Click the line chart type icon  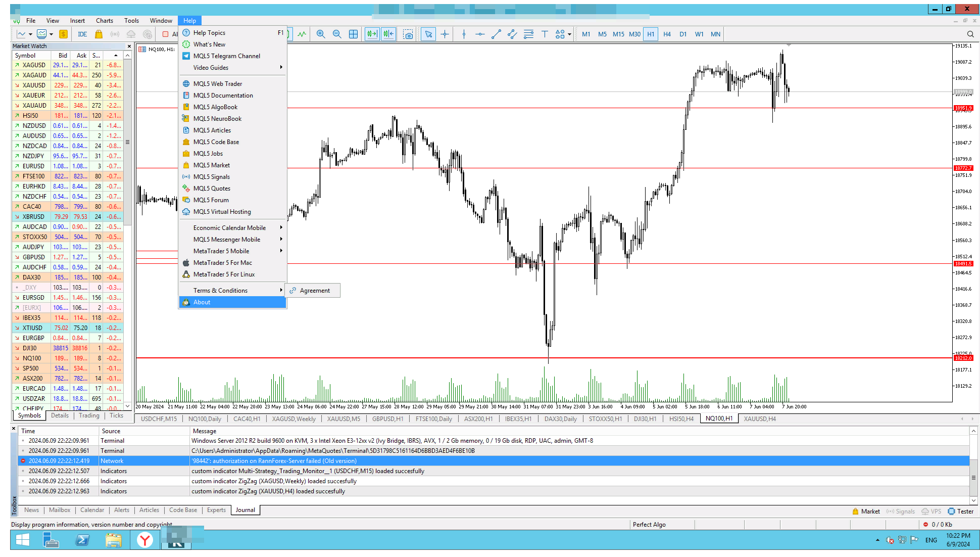(302, 34)
